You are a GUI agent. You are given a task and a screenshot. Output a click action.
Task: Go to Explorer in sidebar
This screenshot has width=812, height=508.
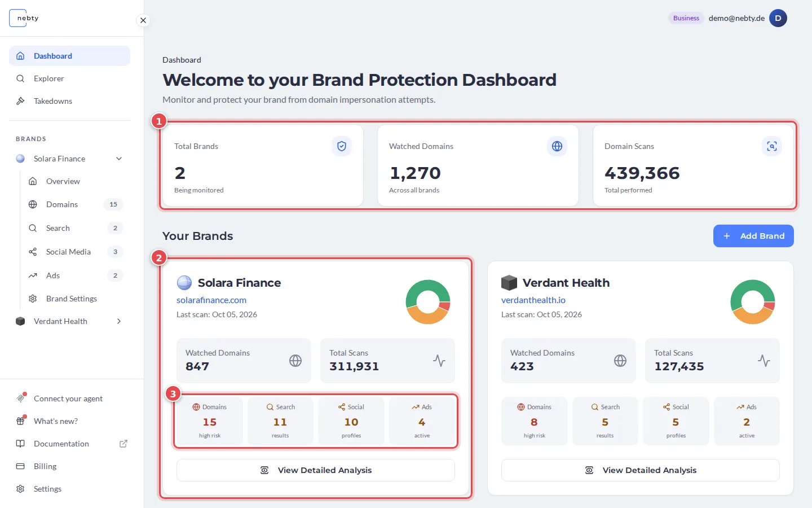point(69,78)
